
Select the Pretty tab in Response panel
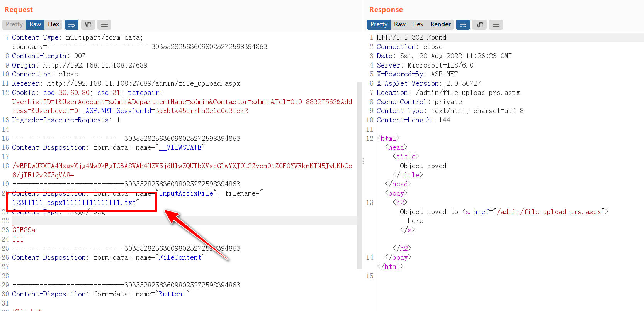379,24
